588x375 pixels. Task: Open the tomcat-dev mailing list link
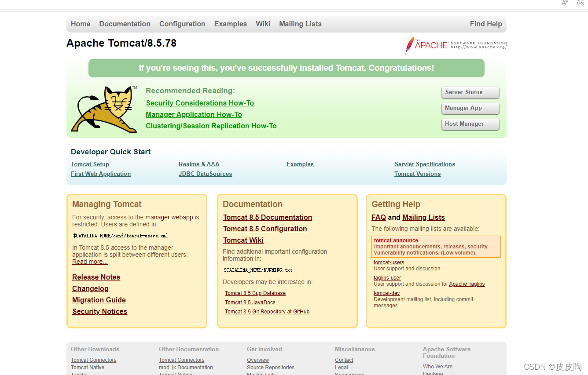pos(387,293)
